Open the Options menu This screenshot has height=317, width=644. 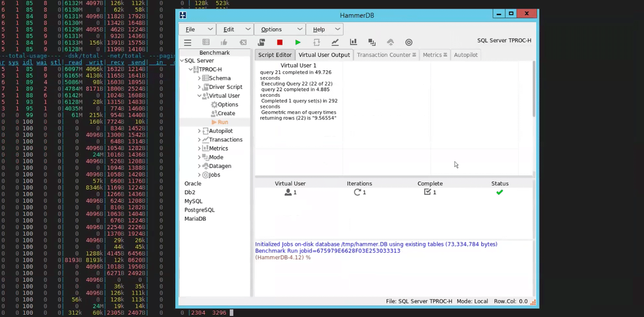[280, 29]
